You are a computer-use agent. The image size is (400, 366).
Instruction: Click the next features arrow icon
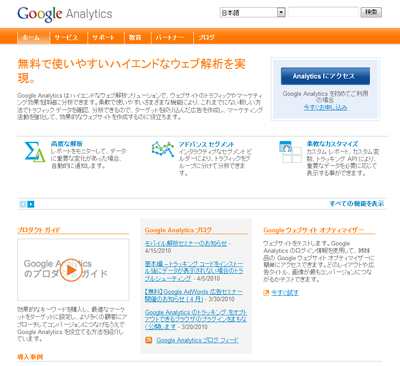(x=31, y=204)
